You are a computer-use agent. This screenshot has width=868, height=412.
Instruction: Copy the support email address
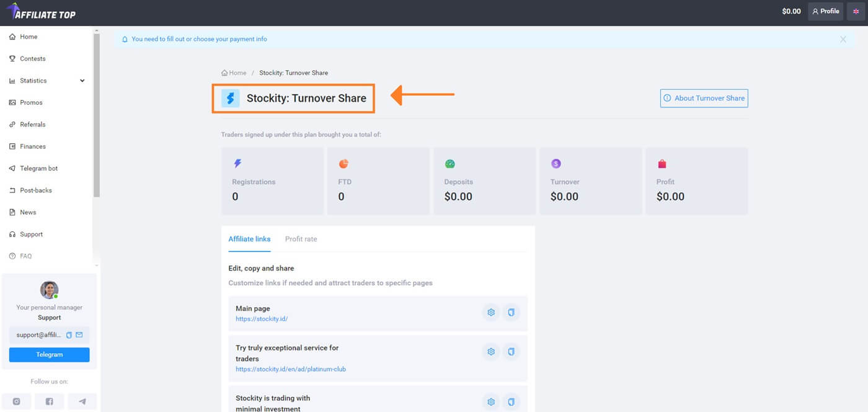click(x=69, y=335)
